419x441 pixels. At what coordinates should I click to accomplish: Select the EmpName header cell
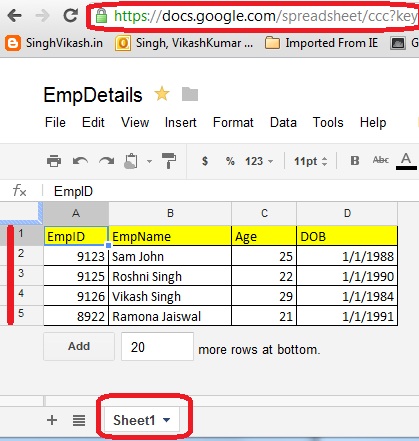tap(170, 236)
